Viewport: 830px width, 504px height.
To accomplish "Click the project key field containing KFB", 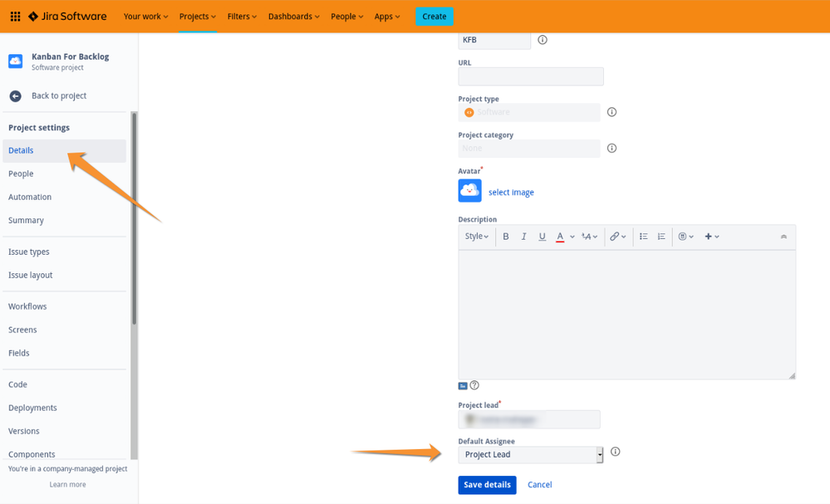I will click(494, 41).
